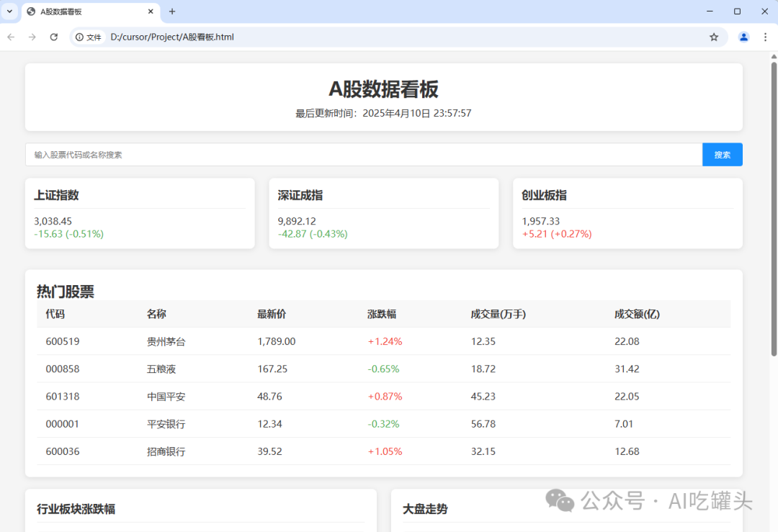Click the 深证成指 card title
The height and width of the screenshot is (532, 778).
300,195
